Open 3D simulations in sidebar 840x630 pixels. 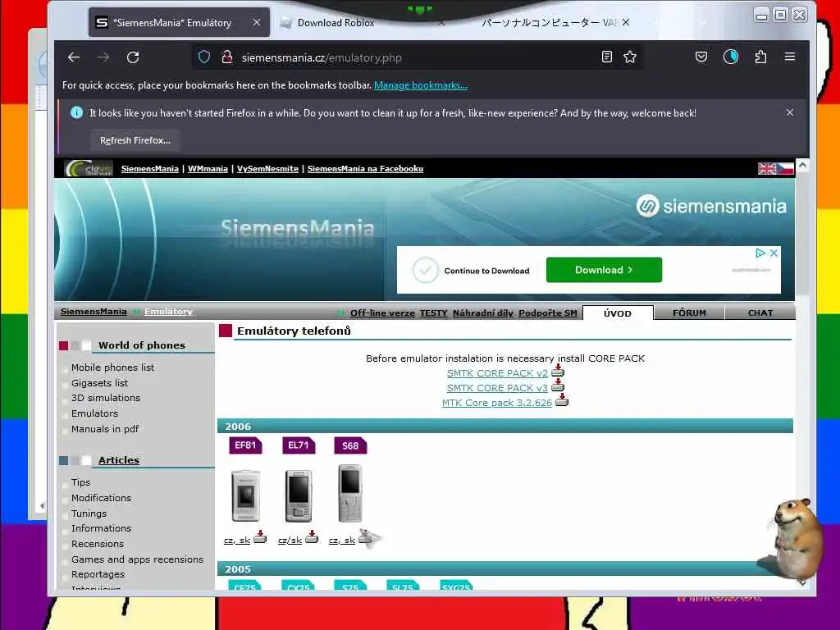tap(106, 398)
